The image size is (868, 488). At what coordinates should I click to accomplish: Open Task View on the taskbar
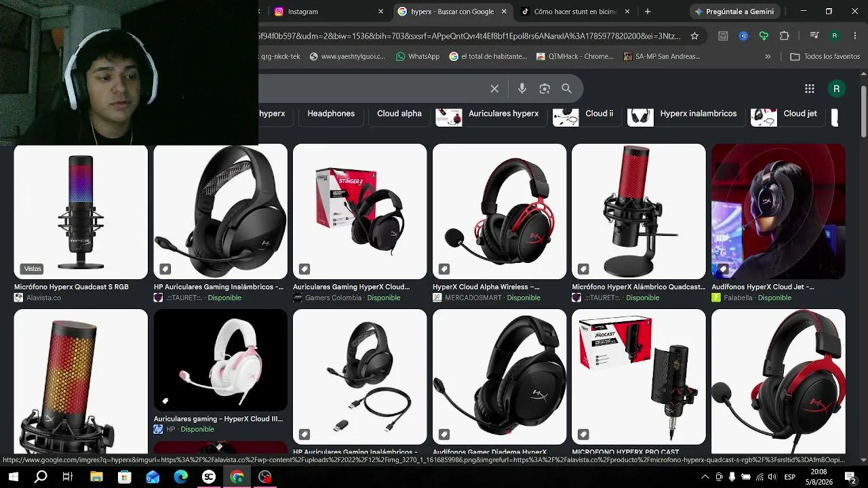(68, 477)
